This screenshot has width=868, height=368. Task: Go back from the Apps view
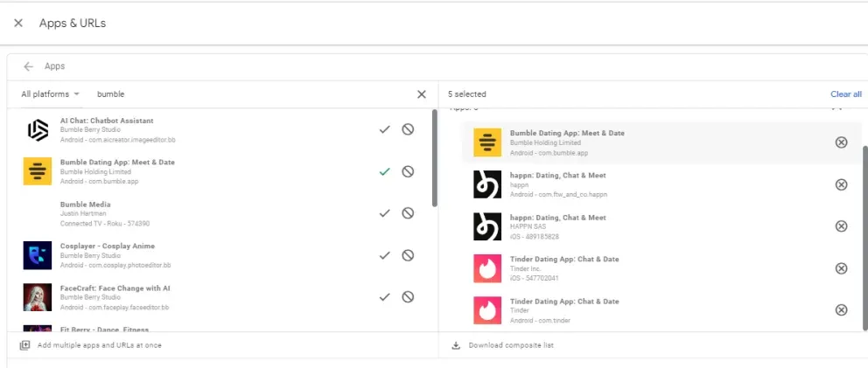28,66
